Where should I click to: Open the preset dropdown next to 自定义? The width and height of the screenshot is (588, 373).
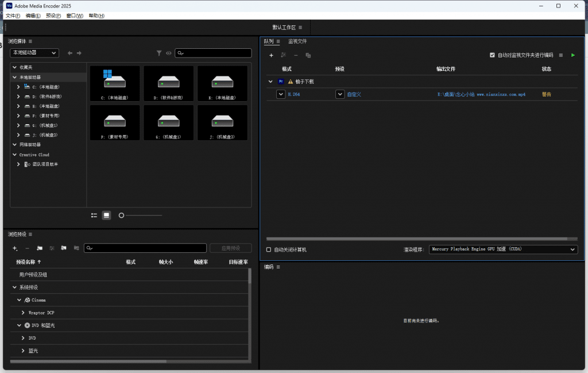click(340, 94)
